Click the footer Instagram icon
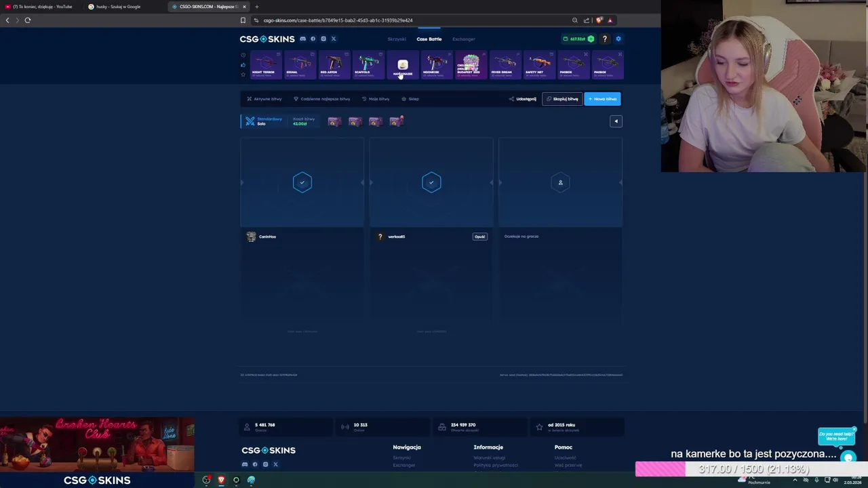This screenshot has width=868, height=488. pos(265,464)
